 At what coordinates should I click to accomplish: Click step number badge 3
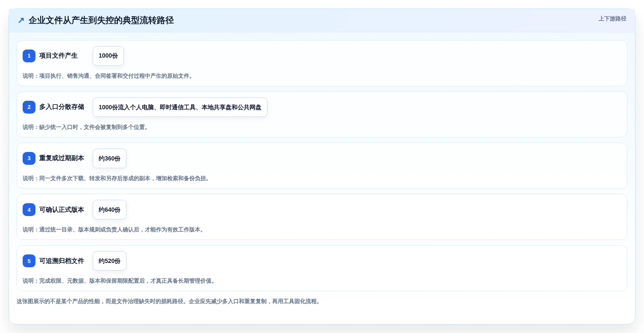coord(29,158)
